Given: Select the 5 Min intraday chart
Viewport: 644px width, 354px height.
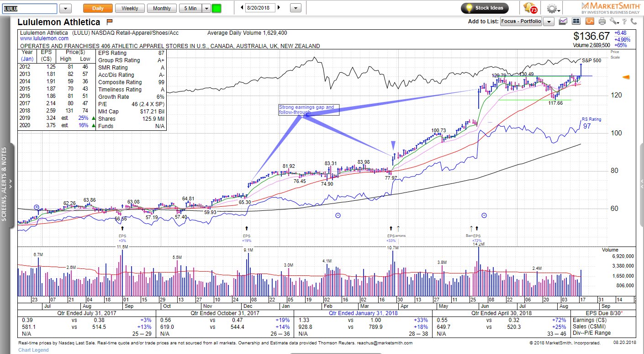Looking at the screenshot, I should coord(190,8).
